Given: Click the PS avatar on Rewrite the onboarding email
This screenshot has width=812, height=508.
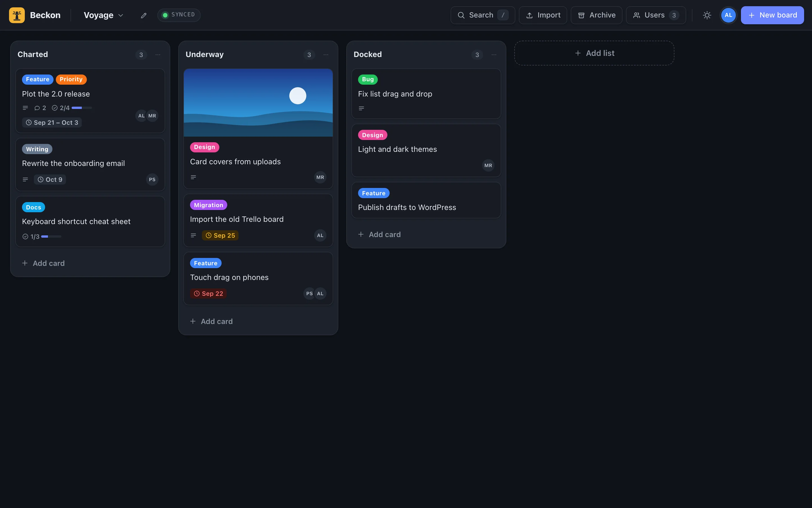Looking at the screenshot, I should click(x=152, y=179).
